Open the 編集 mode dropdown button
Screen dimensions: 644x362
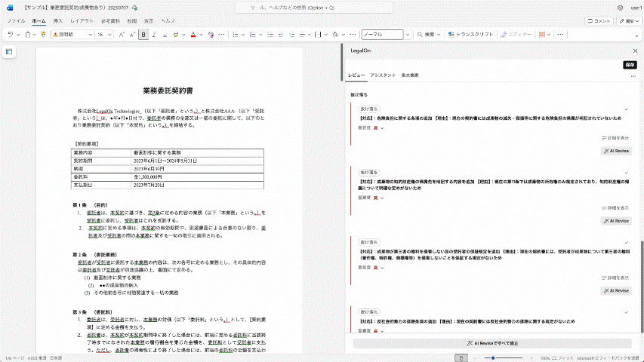(629, 21)
